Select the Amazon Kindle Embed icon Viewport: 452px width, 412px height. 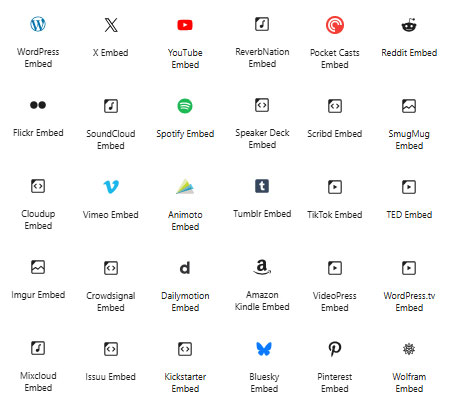coord(262,267)
